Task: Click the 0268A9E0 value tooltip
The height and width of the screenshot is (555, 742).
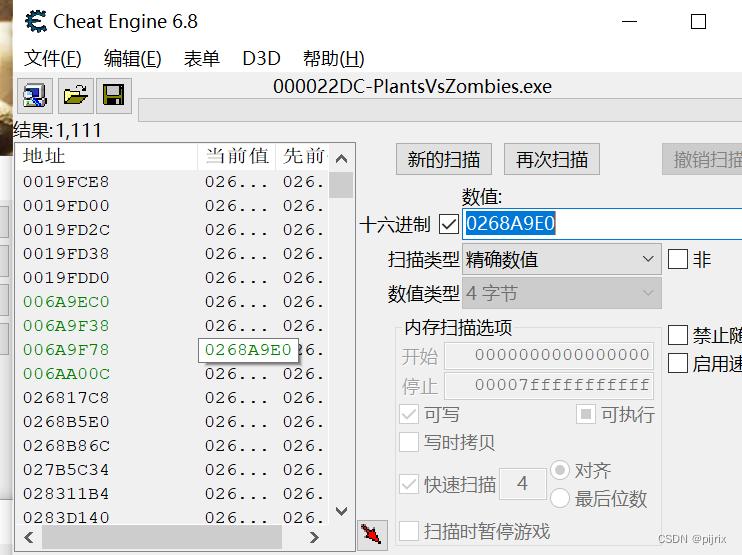Action: (248, 350)
